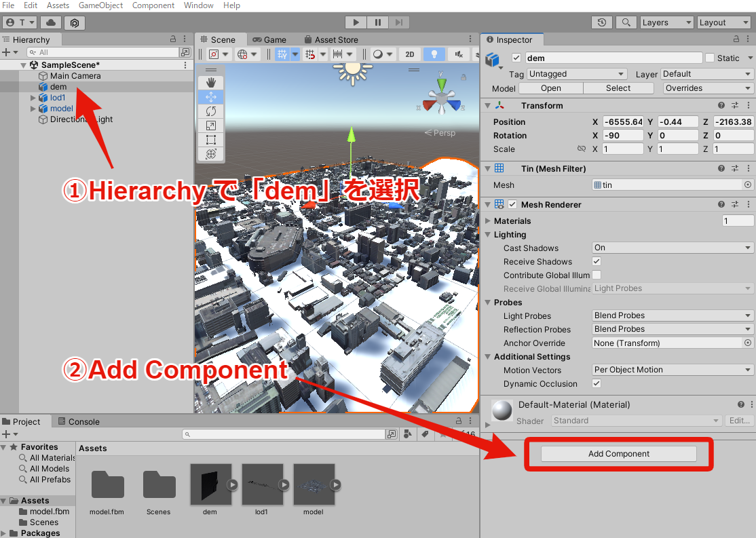This screenshot has width=756, height=538.
Task: Open SampleScene options menu
Action: (185, 64)
